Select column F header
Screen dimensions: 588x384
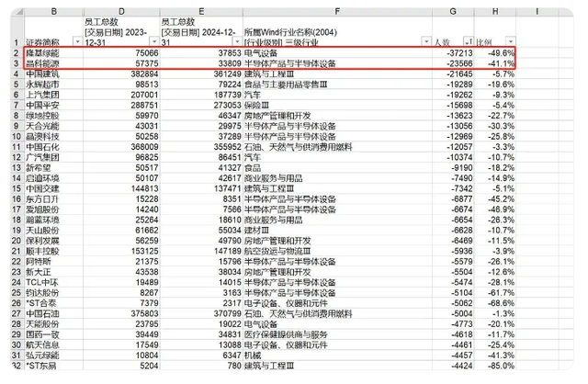(x=337, y=12)
